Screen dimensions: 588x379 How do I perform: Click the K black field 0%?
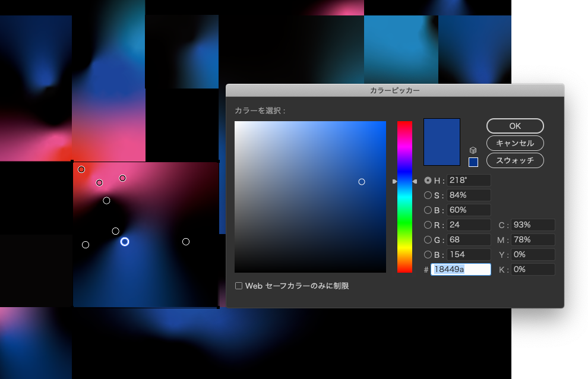533,270
